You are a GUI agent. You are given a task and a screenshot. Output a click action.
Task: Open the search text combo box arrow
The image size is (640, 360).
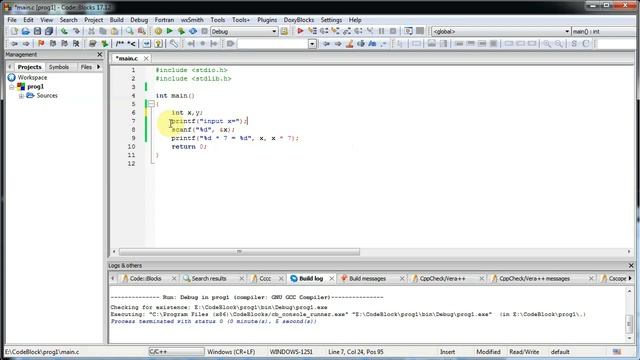tap(312, 44)
